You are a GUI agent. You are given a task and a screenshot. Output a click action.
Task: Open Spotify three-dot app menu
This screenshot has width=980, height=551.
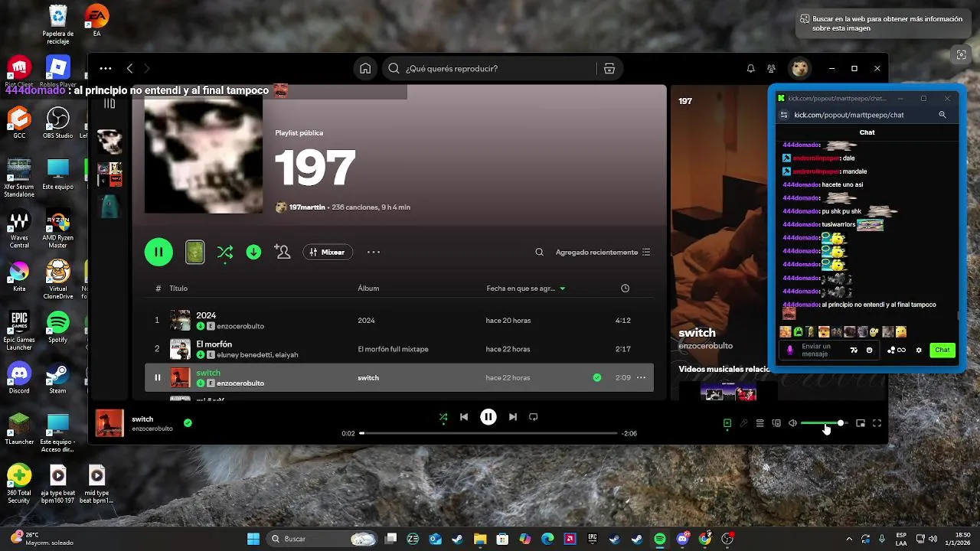106,69
